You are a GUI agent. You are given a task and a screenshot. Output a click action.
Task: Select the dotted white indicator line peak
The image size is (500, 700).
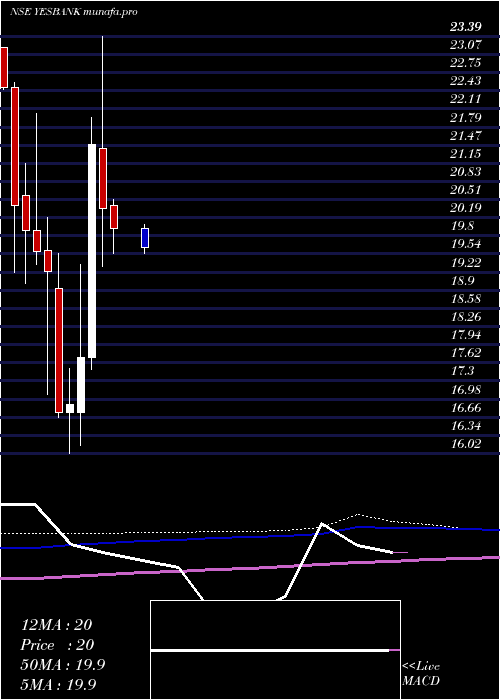[x=358, y=515]
